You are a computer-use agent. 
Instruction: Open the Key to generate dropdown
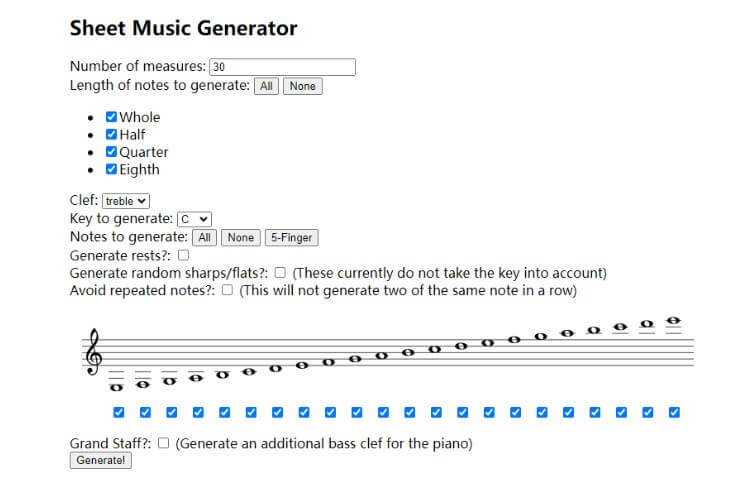[194, 219]
